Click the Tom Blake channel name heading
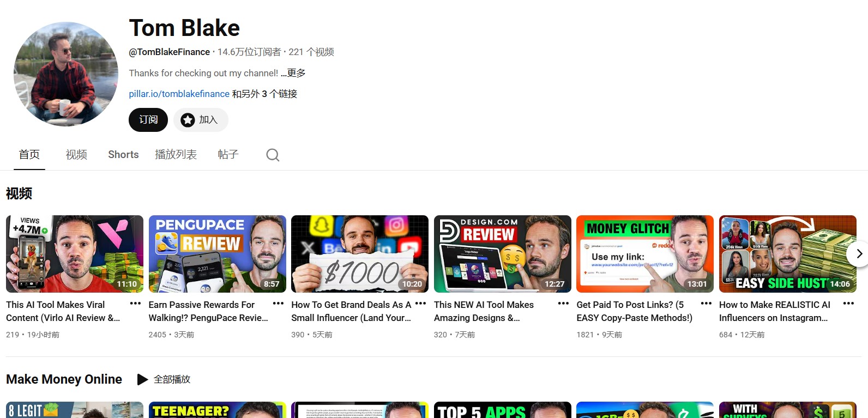 click(x=184, y=28)
